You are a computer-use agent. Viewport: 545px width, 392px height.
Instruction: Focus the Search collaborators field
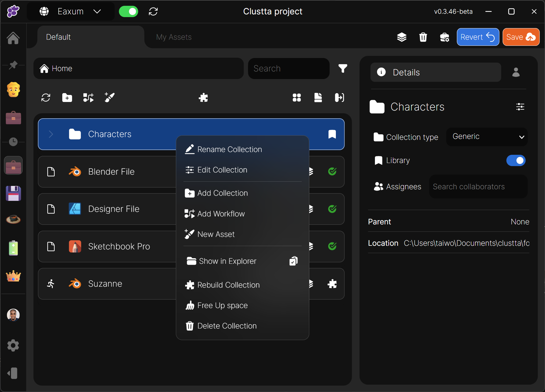[x=478, y=187]
